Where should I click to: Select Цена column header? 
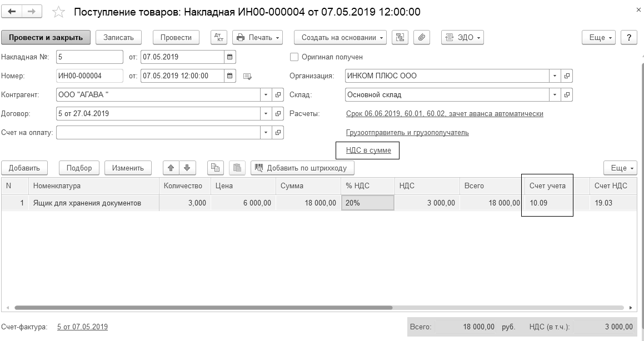[x=243, y=186]
